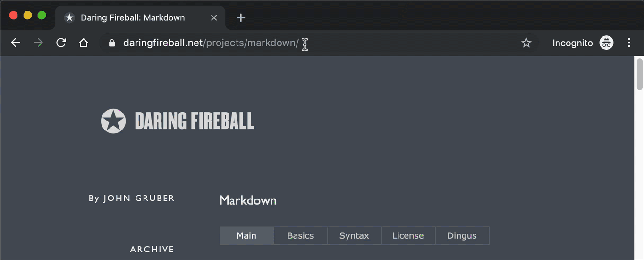This screenshot has height=260, width=644.
Task: Click the Markdown page heading
Action: pos(248,200)
